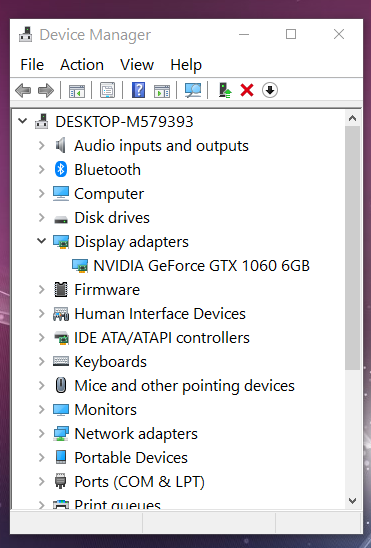Click Disable device down-arrow icon
The width and height of the screenshot is (371, 548).
click(x=270, y=90)
